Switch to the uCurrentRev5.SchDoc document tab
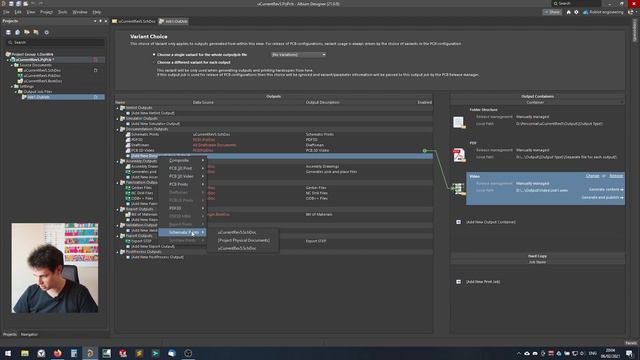Image resolution: width=640 pixels, height=360 pixels. [x=134, y=21]
